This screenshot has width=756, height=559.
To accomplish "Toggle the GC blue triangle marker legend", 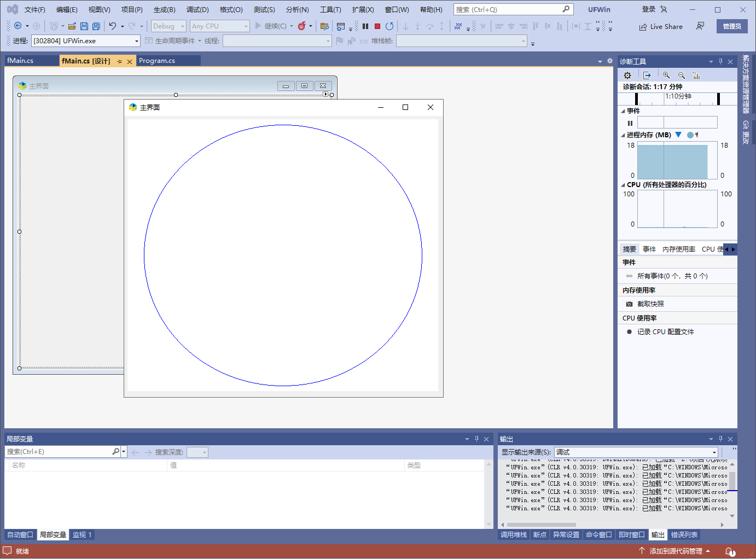I will pyautogui.click(x=678, y=135).
